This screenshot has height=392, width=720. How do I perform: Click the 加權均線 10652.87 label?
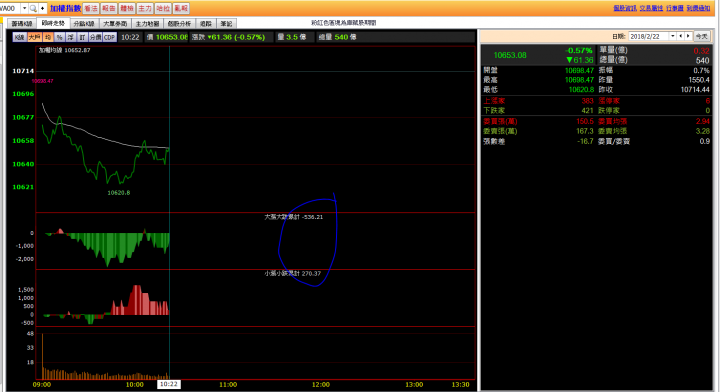(x=64, y=50)
